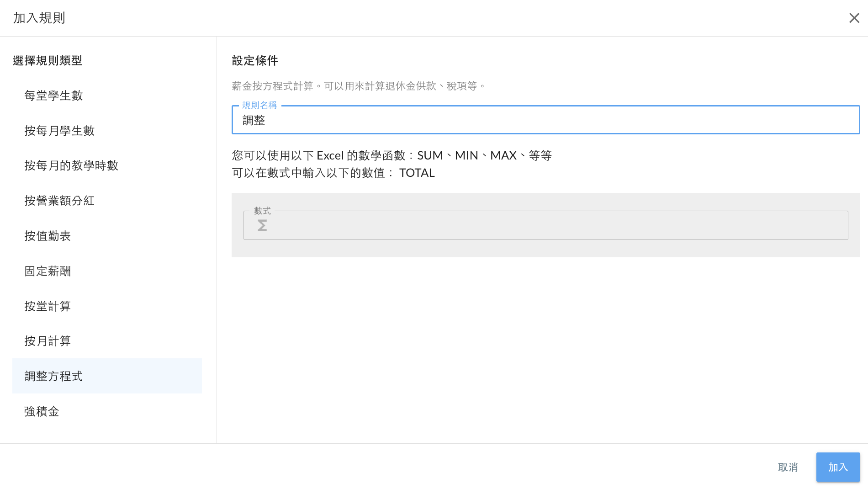The image size is (868, 489).
Task: Select 按值勤表 in rule list
Action: coord(107,236)
